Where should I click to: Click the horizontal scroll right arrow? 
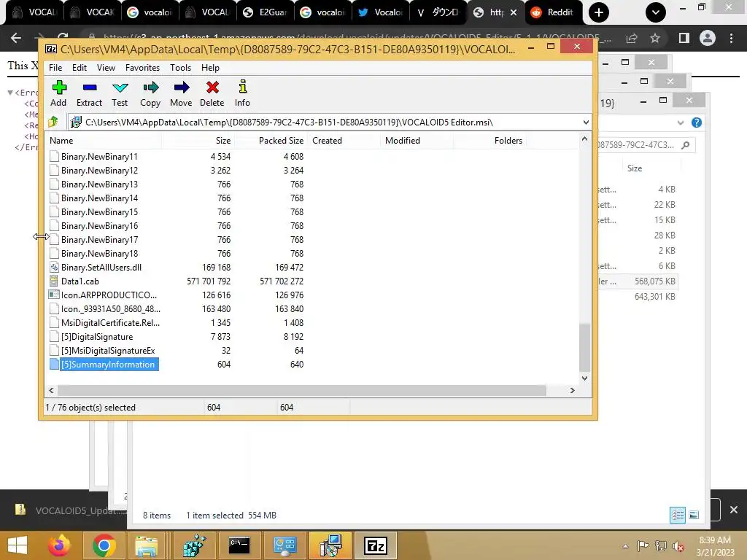(x=572, y=391)
